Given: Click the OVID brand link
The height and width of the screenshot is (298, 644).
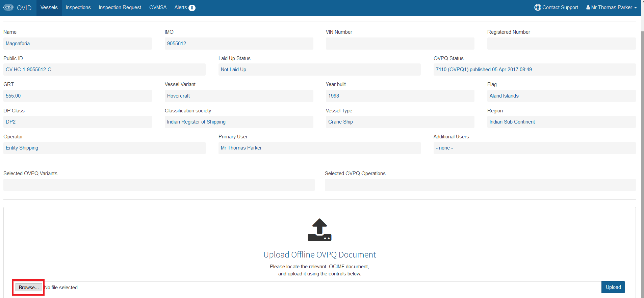Looking at the screenshot, I should pos(24,8).
